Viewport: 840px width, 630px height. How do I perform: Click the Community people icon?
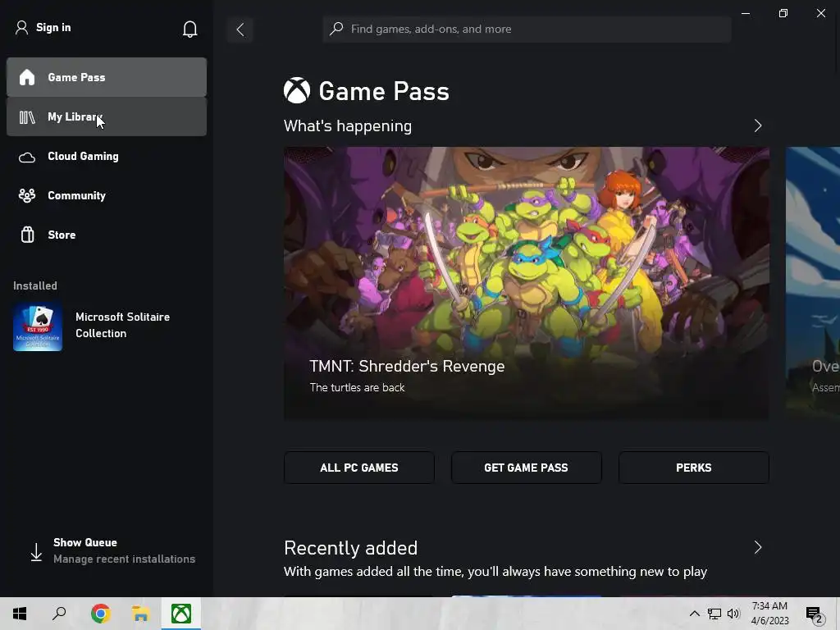tap(27, 195)
